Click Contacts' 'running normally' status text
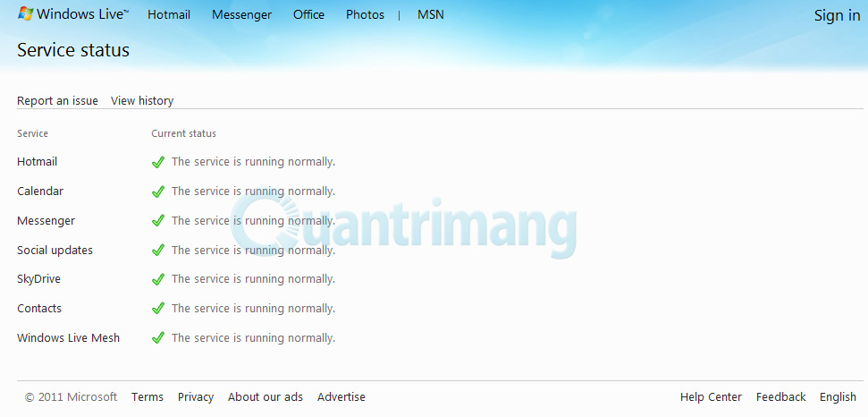Viewport: 868px width, 417px height. click(x=254, y=309)
